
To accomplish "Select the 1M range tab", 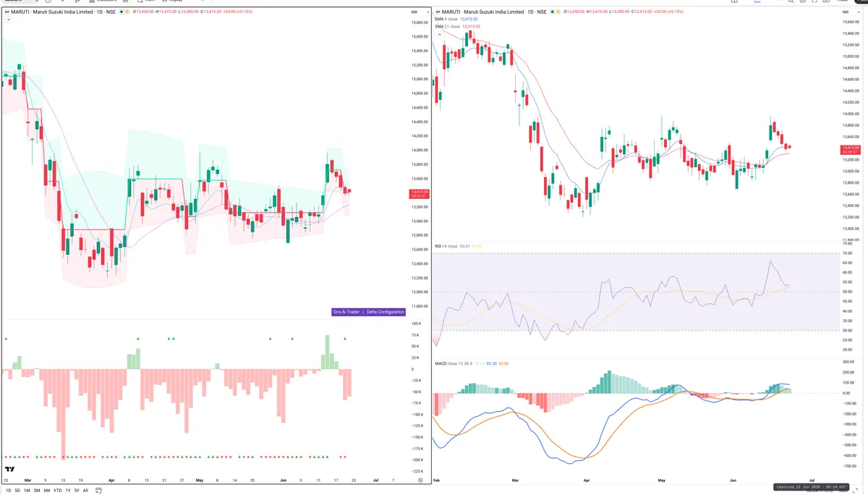I will (27, 491).
